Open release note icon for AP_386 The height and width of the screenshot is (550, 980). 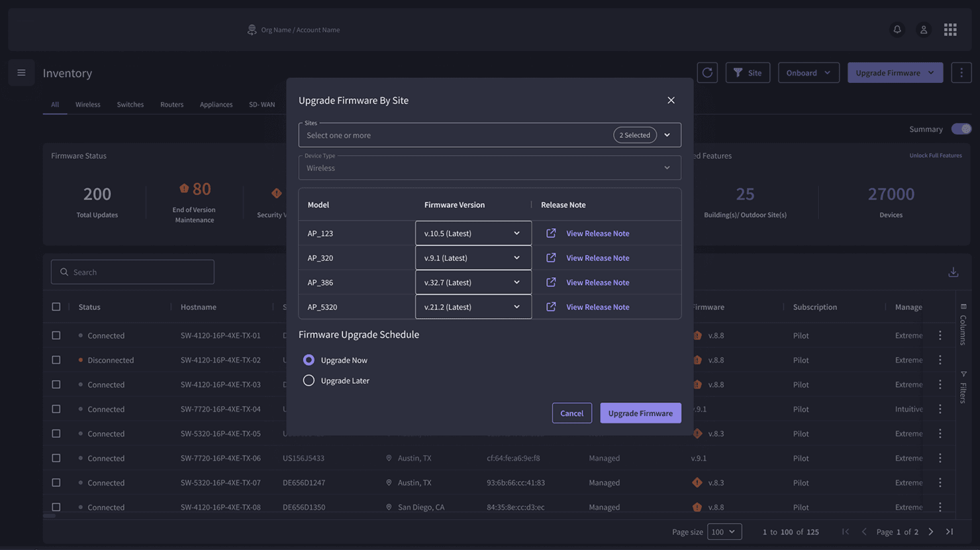pos(551,282)
